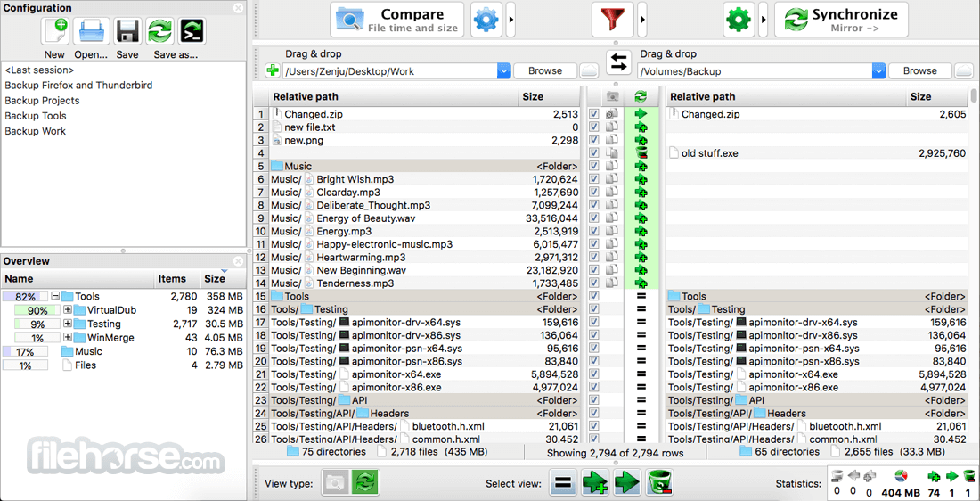
Task: Uncheck the old stuff.exe row checkbox
Action: click(594, 152)
